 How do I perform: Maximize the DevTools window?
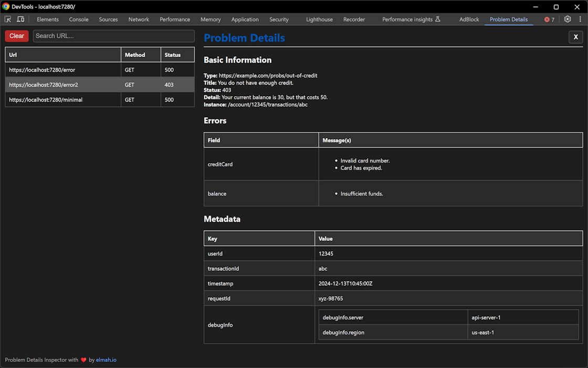tap(556, 7)
